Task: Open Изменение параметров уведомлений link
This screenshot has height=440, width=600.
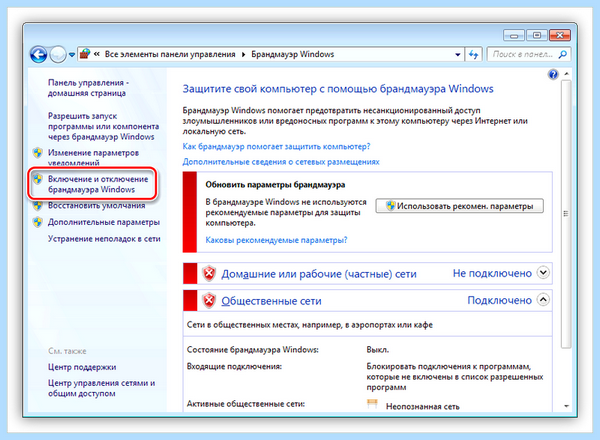Action: 93,157
